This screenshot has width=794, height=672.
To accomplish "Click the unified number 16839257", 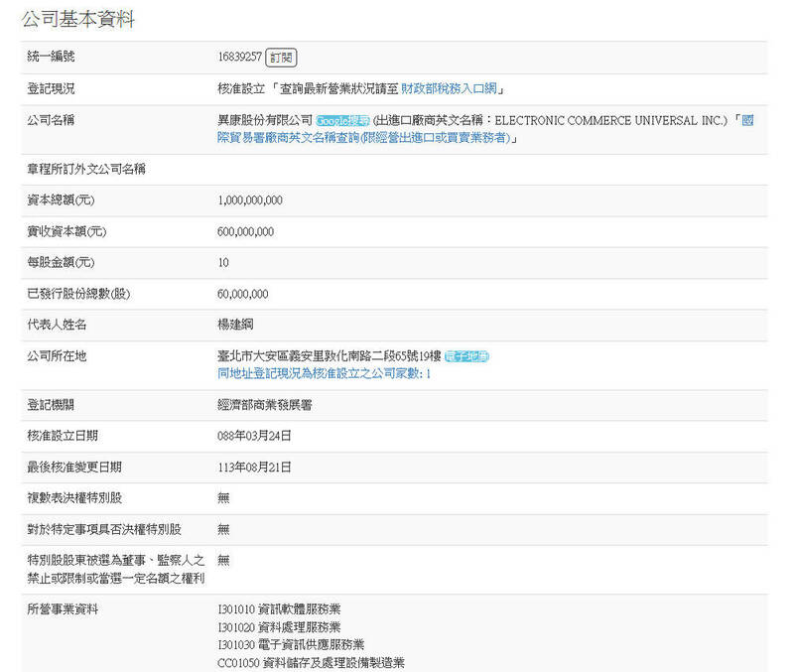I will pyautogui.click(x=239, y=58).
